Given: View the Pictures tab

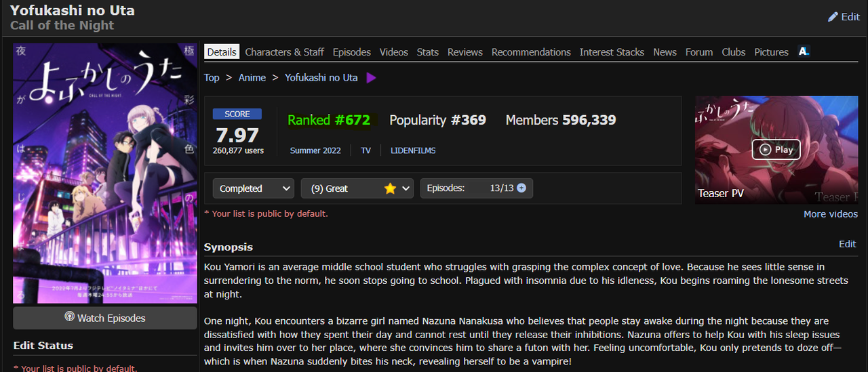Looking at the screenshot, I should [x=772, y=52].
